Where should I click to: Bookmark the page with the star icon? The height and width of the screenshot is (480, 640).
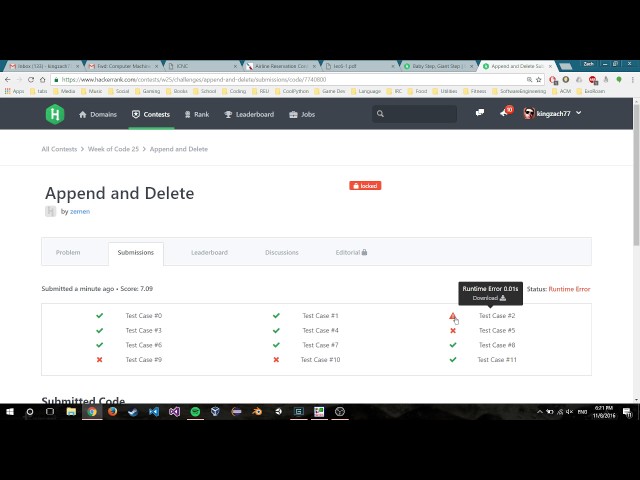click(538, 80)
